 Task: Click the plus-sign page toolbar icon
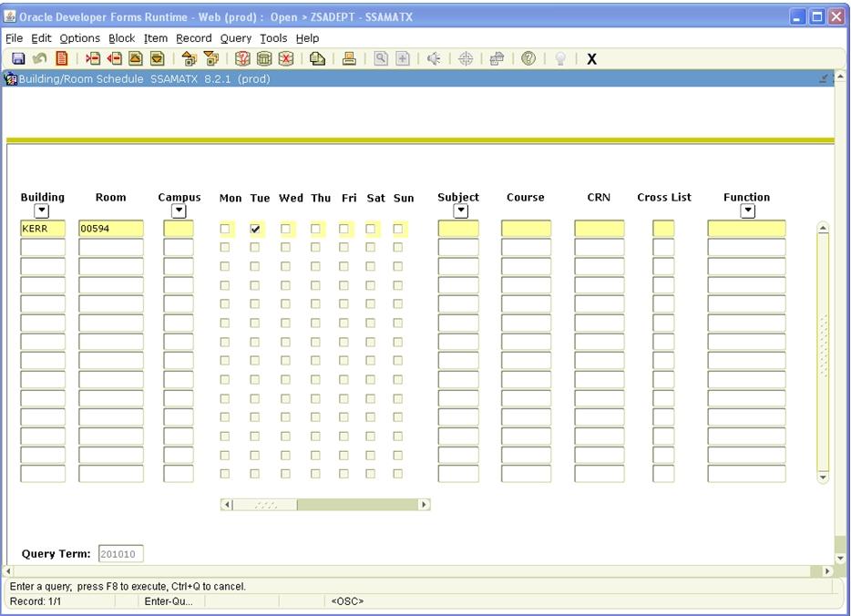click(403, 58)
